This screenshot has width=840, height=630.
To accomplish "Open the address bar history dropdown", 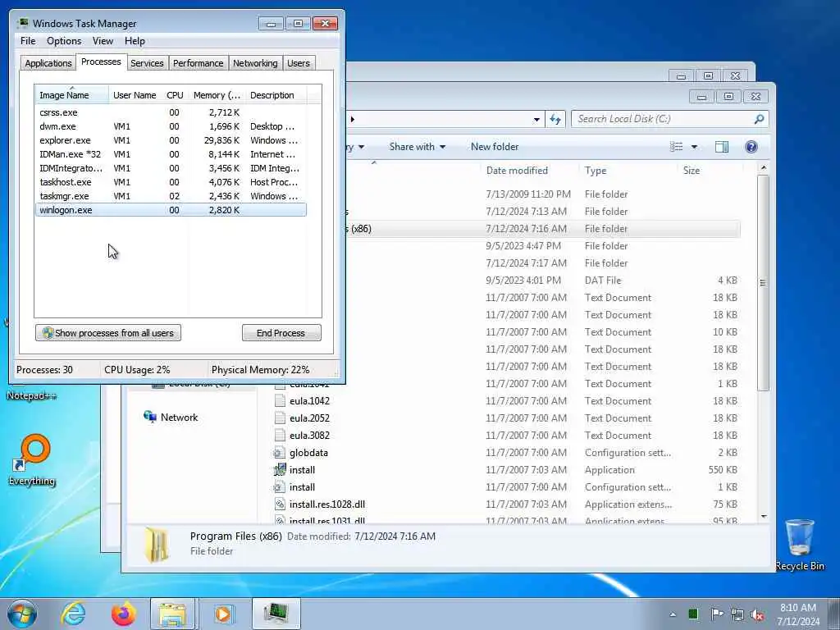I will pyautogui.click(x=536, y=120).
